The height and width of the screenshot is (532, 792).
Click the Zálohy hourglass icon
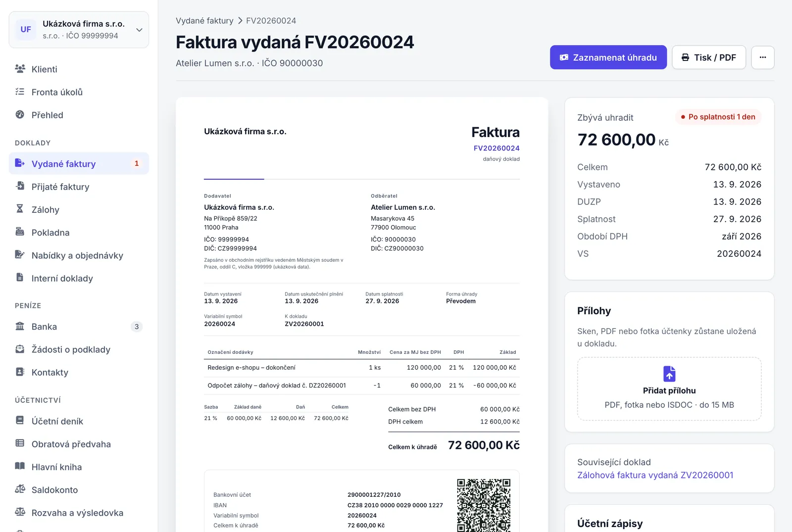[x=20, y=209]
